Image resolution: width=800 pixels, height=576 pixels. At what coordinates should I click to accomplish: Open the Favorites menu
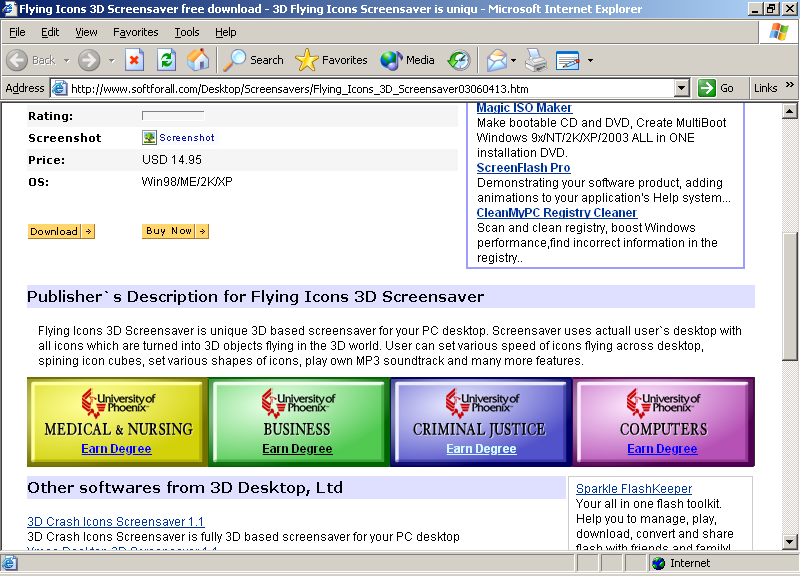pos(136,32)
